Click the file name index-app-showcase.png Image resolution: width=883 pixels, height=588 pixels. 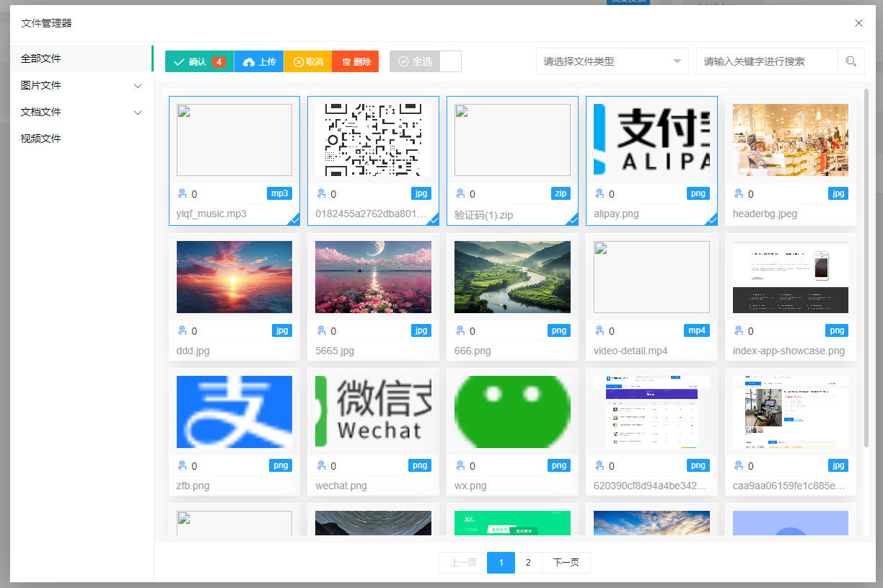788,351
